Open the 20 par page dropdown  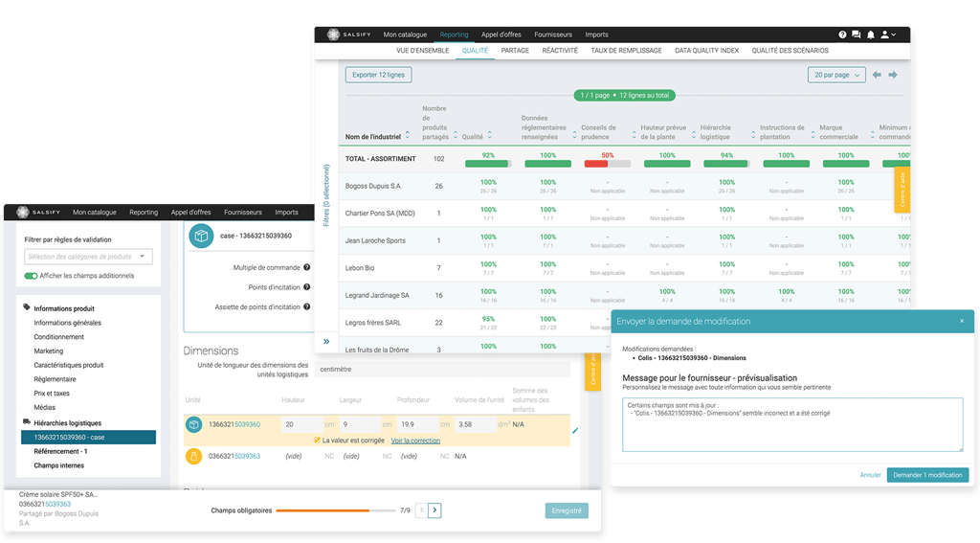pyautogui.click(x=836, y=75)
